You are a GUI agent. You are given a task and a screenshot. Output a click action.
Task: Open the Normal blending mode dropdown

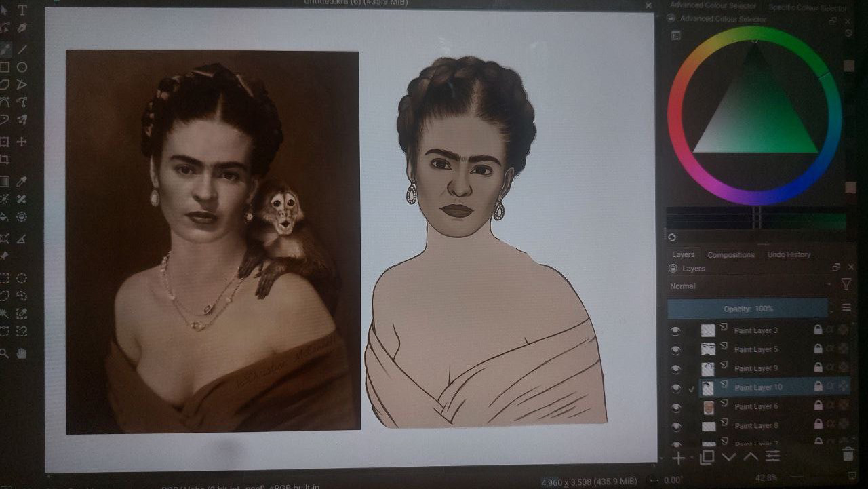point(751,286)
